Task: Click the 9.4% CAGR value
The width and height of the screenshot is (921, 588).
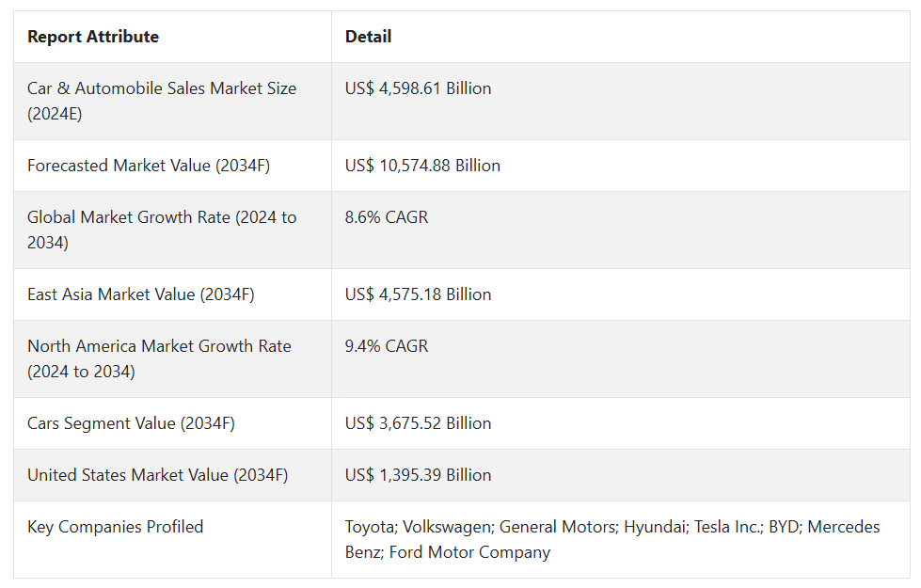Action: pyautogui.click(x=386, y=346)
